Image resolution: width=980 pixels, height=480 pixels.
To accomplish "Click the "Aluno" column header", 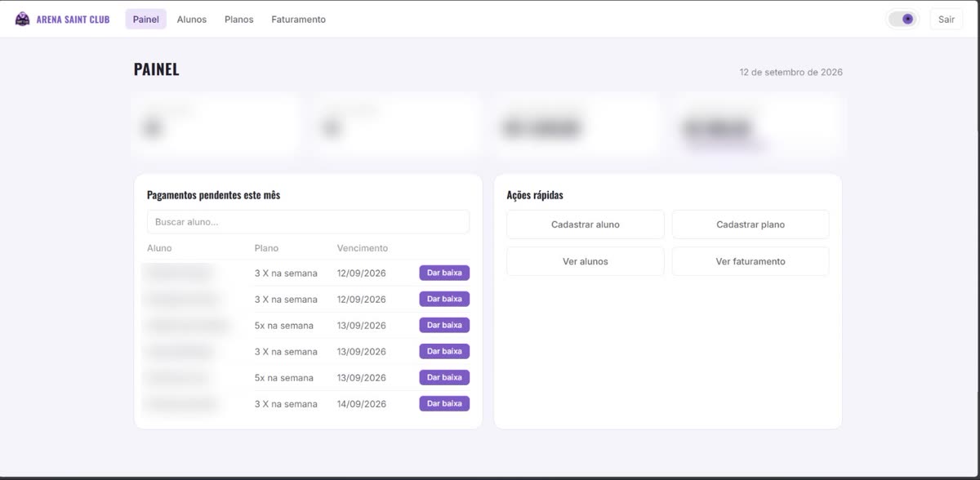I will [x=159, y=248].
